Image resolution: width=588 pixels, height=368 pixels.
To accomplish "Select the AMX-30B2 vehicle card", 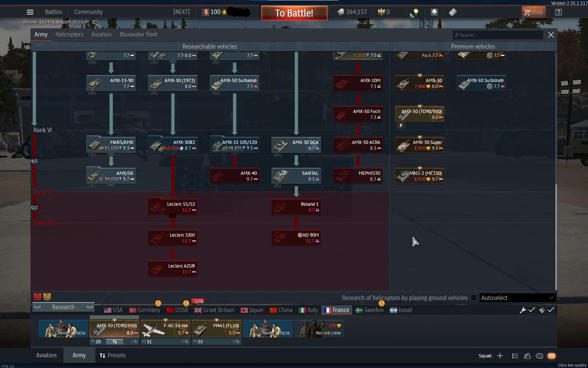I will (173, 145).
